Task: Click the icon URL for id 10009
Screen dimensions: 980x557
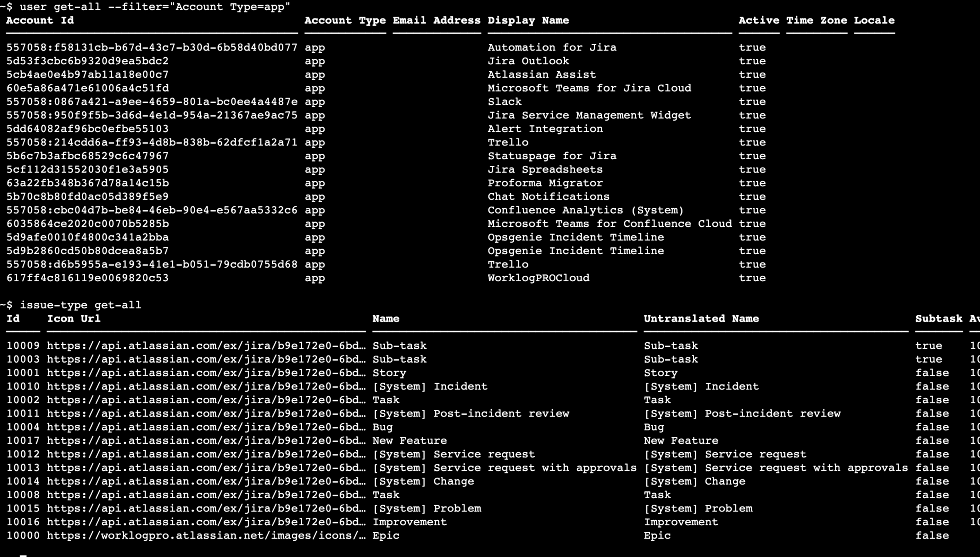Action: pyautogui.click(x=206, y=346)
